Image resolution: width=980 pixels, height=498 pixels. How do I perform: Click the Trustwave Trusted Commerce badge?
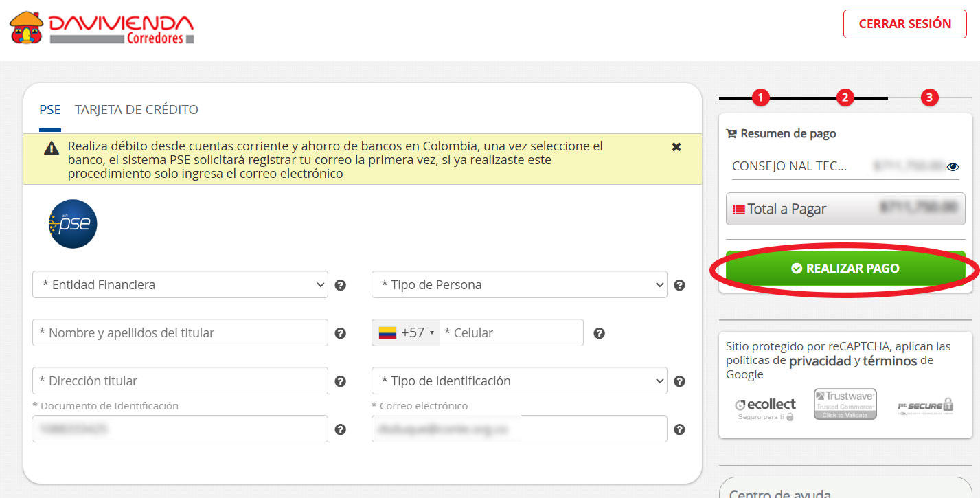tap(845, 404)
